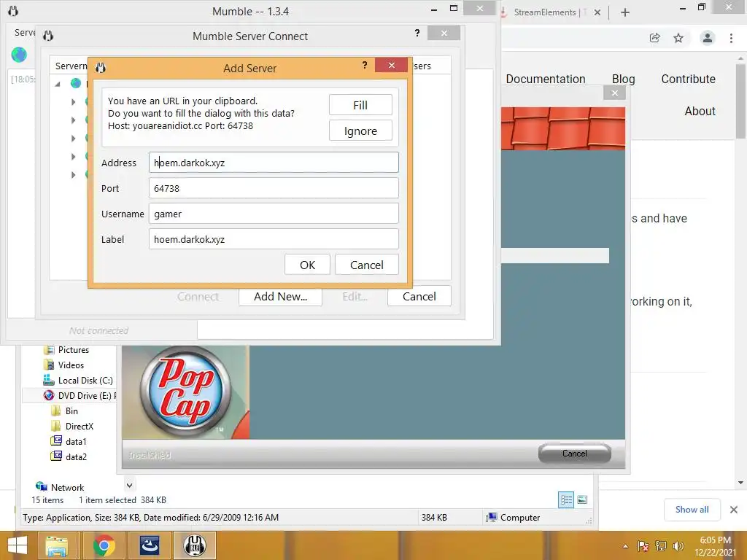Open the Chrome profile icon
This screenshot has width=747, height=560.
click(708, 38)
